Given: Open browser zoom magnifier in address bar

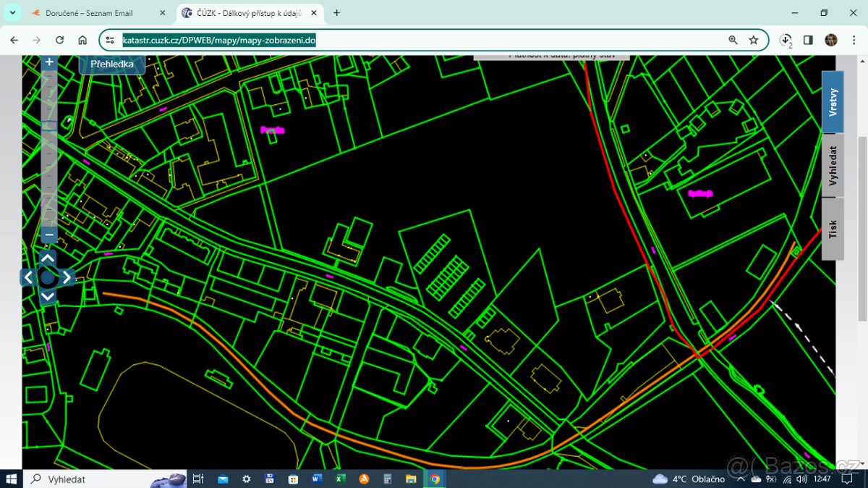Looking at the screenshot, I should [x=733, y=40].
